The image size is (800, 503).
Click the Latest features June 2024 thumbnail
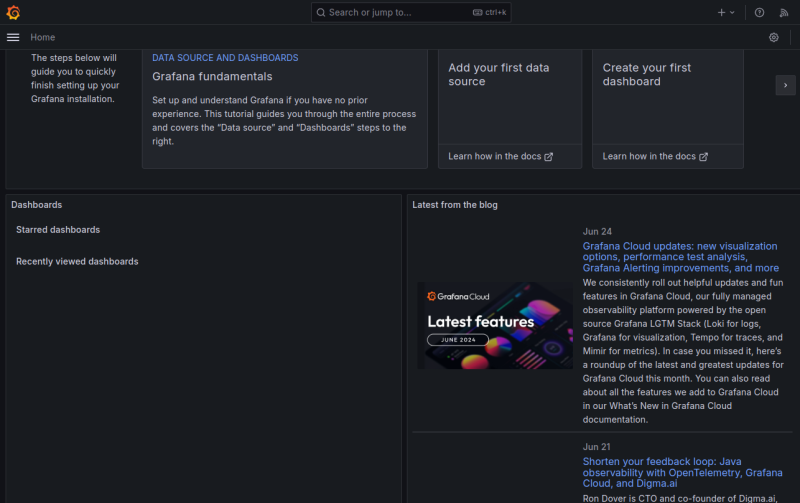[x=495, y=325]
